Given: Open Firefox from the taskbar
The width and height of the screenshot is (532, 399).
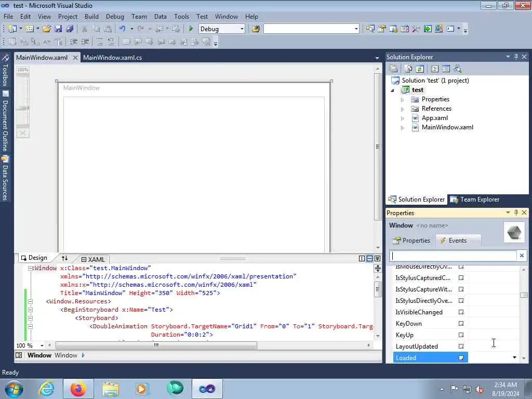Looking at the screenshot, I should [78, 389].
